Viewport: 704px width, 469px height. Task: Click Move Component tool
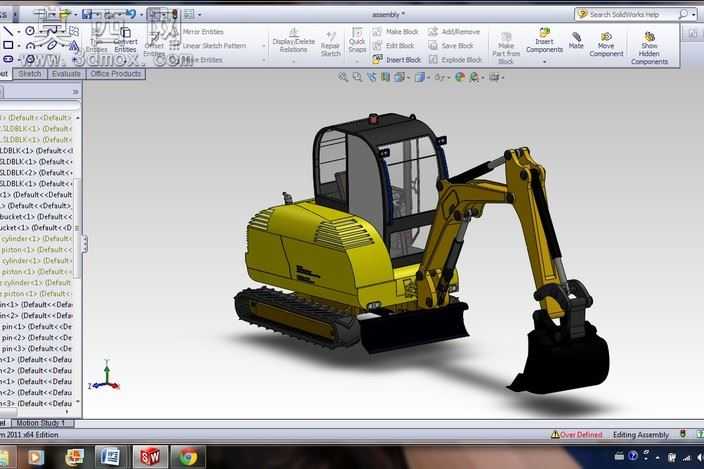tap(606, 44)
